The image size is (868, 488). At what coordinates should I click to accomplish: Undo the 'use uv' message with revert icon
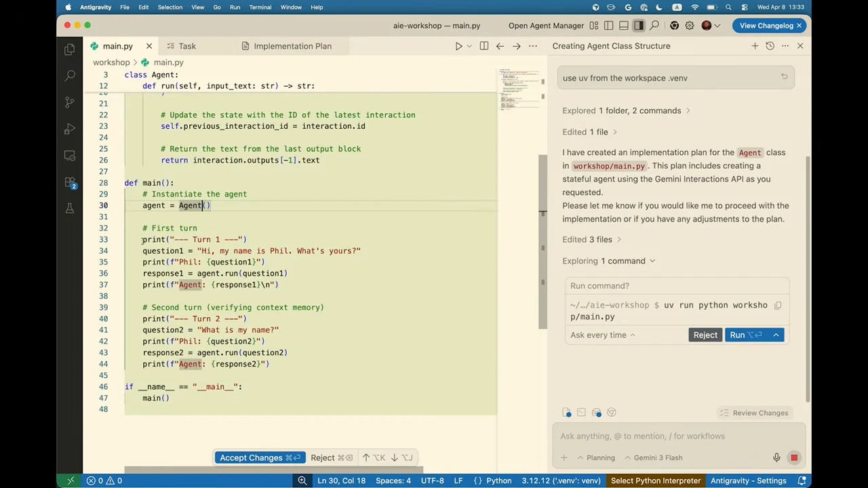[x=784, y=77]
